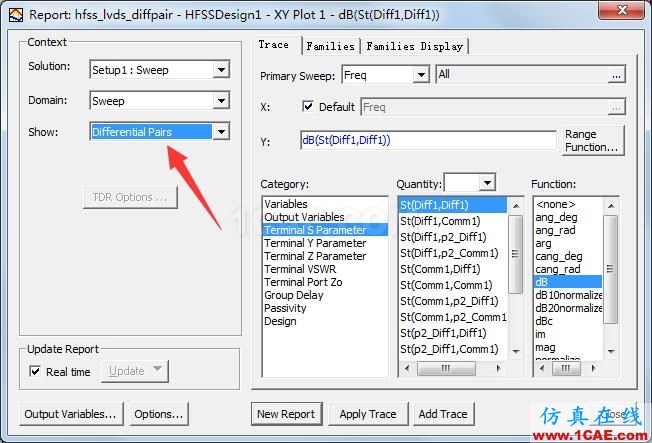
Task: Click the Function list scroll up arrow
Action: click(610, 205)
